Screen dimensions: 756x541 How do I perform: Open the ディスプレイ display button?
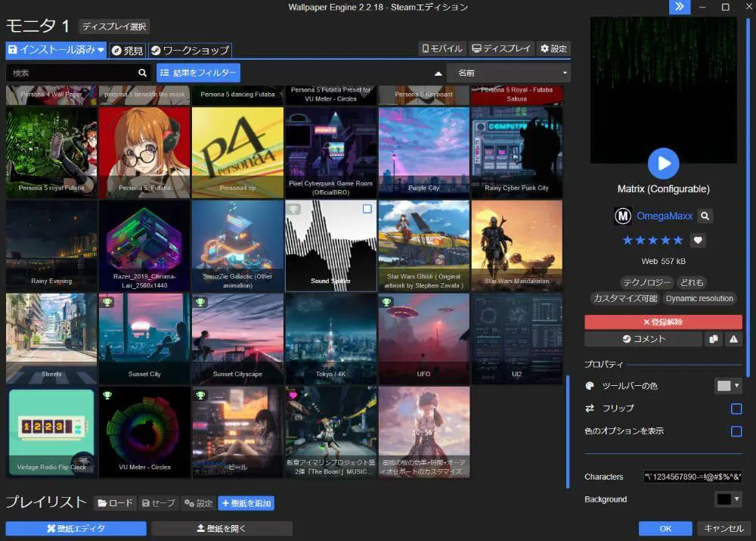(501, 48)
